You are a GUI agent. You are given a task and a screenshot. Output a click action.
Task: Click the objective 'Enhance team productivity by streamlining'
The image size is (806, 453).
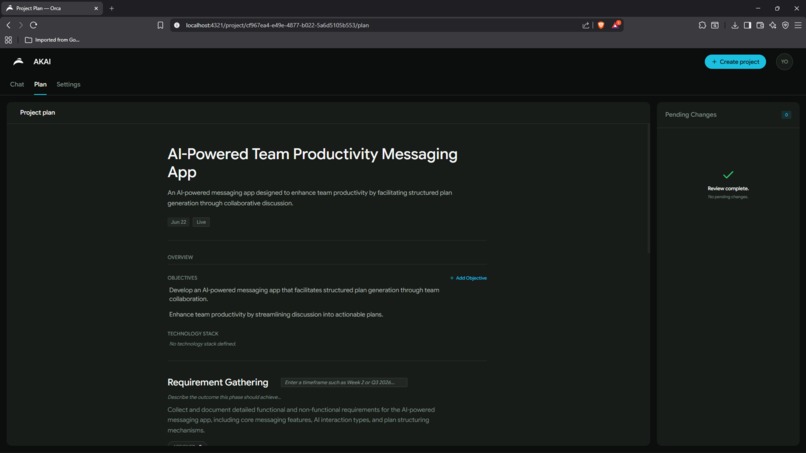click(276, 315)
